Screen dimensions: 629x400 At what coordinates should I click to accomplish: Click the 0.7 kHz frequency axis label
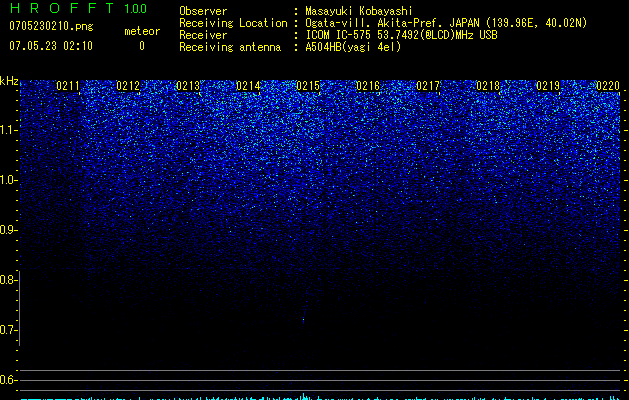8,330
